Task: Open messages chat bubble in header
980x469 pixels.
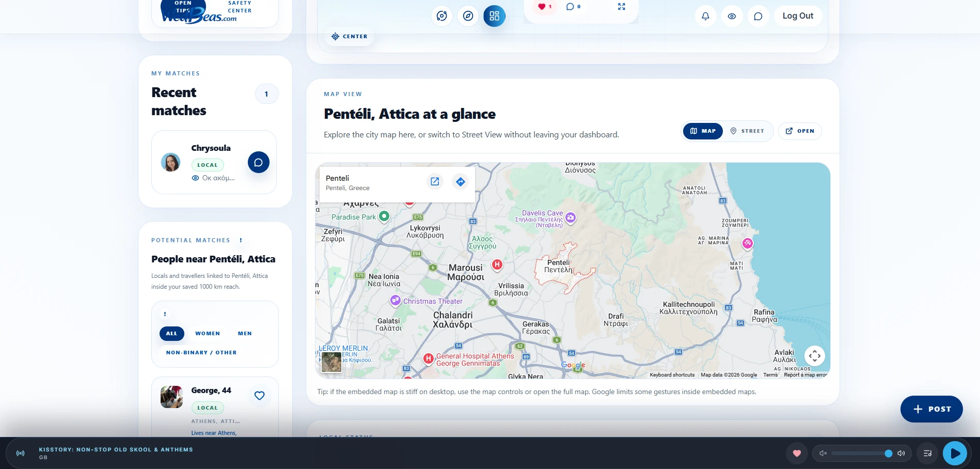Action: click(758, 16)
